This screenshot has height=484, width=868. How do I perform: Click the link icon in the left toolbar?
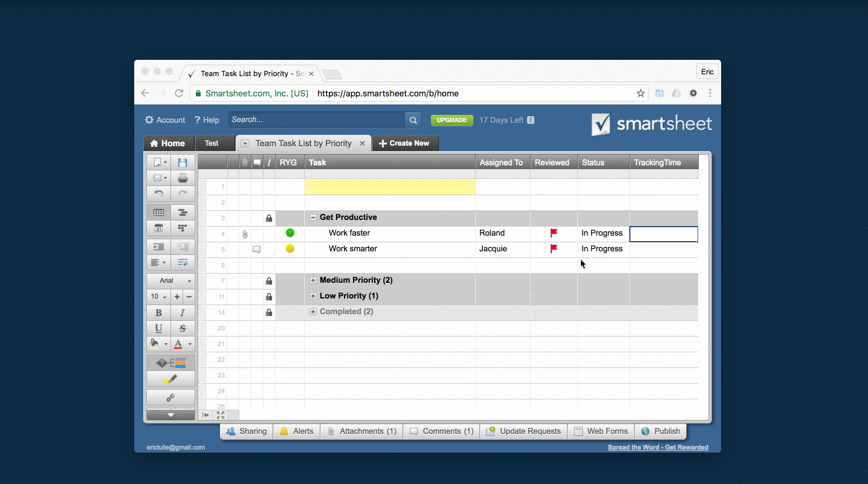point(170,398)
